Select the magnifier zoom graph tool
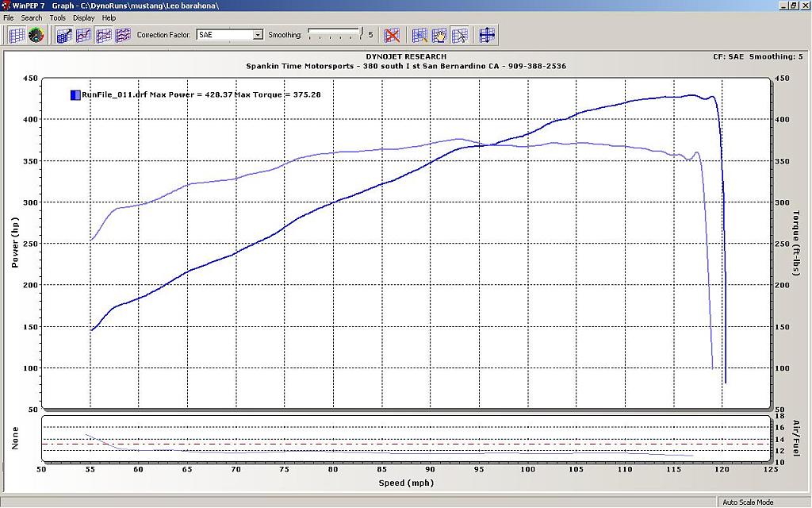The width and height of the screenshot is (812, 508). coord(419,35)
